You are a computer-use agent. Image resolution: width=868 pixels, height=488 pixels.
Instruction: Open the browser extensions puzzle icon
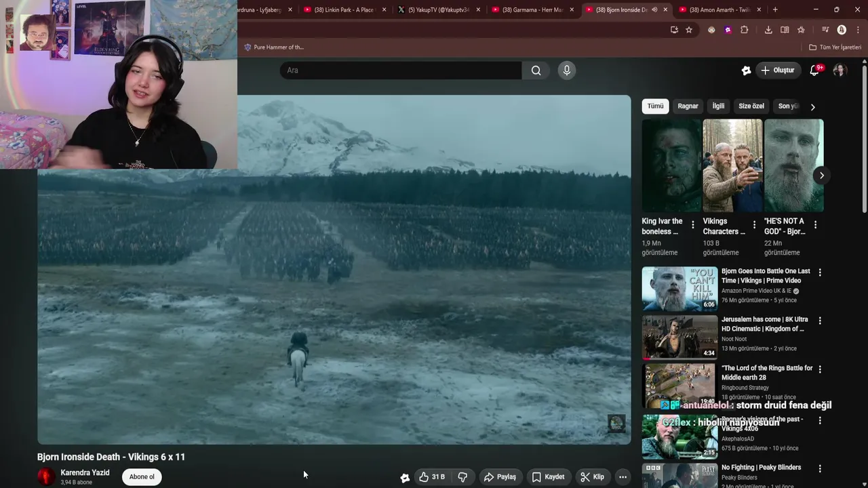click(x=744, y=30)
